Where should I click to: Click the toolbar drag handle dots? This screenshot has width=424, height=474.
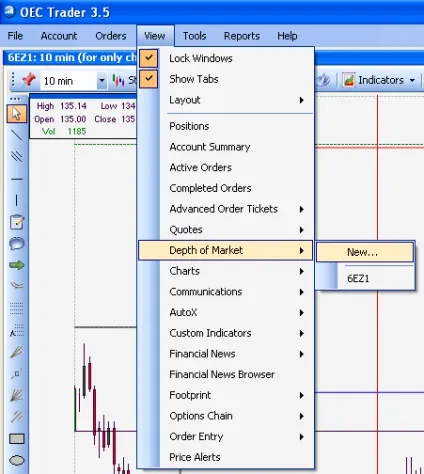(13, 80)
